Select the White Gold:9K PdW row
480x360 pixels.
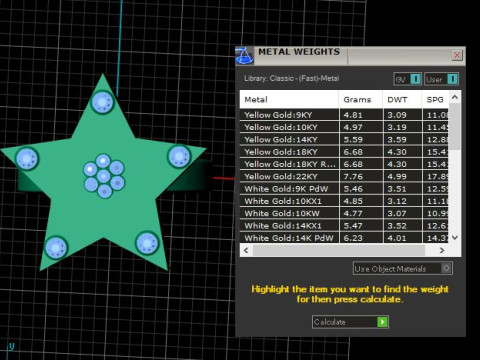pos(344,189)
